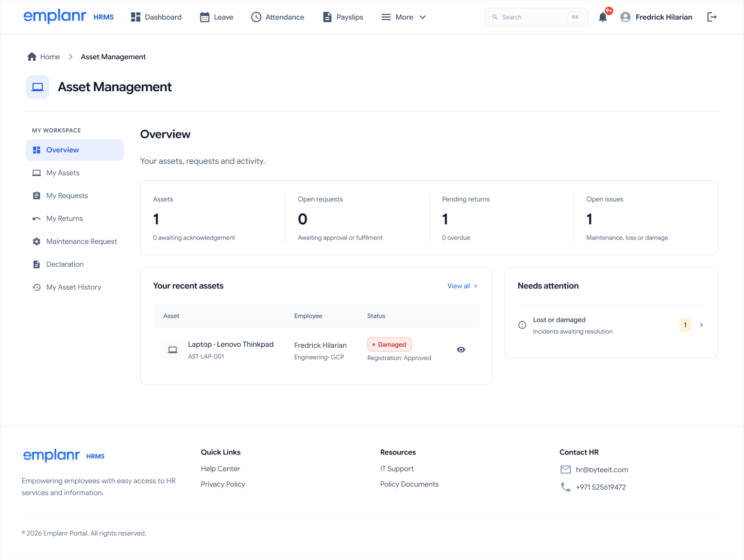Click the phone icon under Contact HR
Viewport: 744px width, 560px height.
click(566, 487)
